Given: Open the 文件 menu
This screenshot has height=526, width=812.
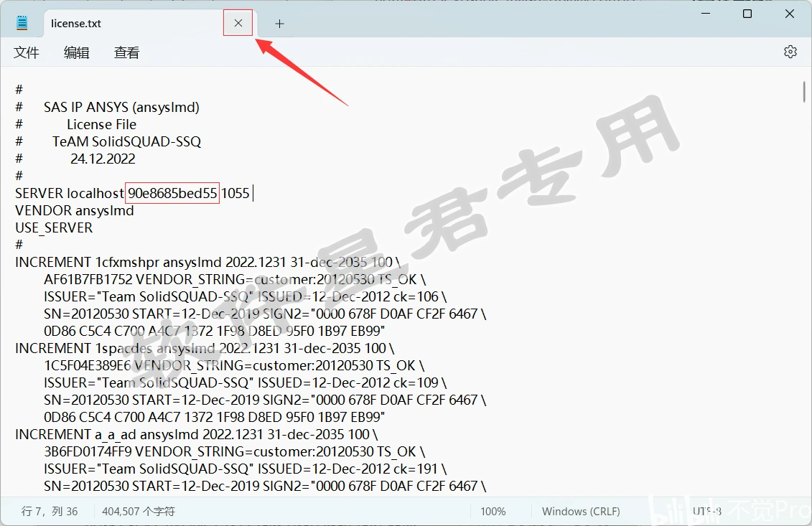Looking at the screenshot, I should (x=27, y=52).
